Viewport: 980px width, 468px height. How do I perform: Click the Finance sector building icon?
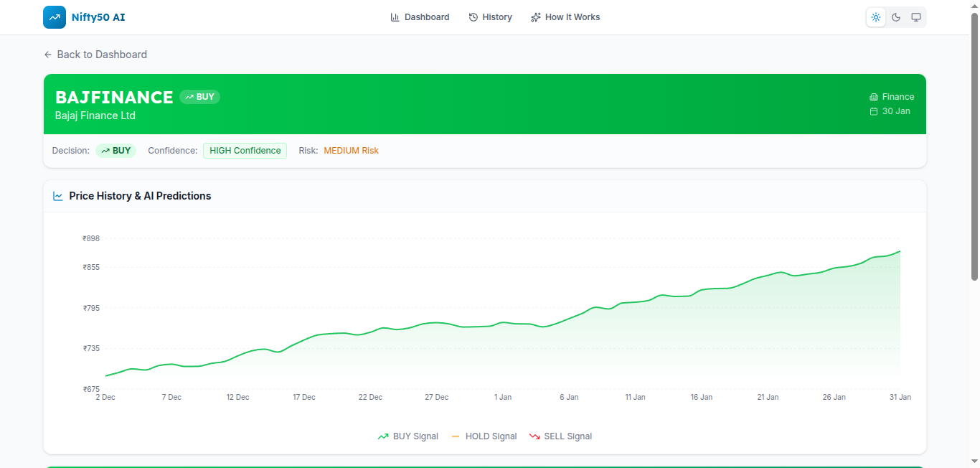874,97
